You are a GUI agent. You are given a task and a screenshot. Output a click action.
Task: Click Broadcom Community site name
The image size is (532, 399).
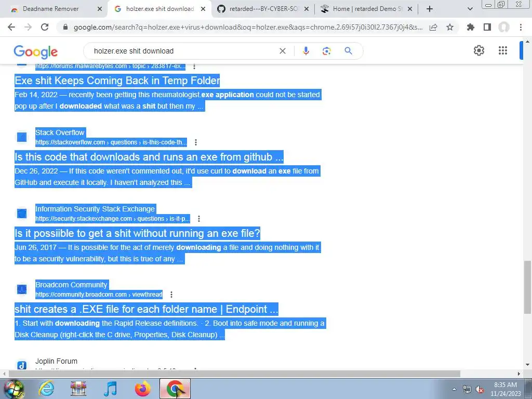click(71, 285)
